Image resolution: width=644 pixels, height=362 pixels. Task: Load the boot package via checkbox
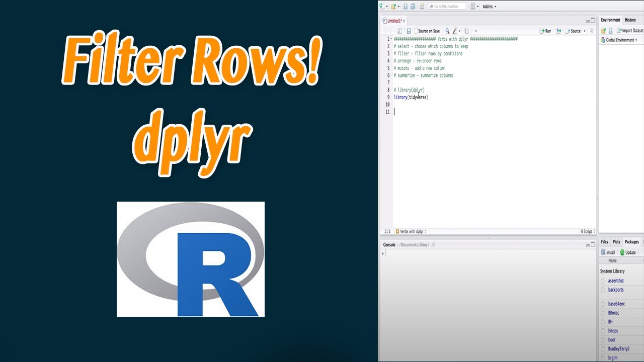603,340
